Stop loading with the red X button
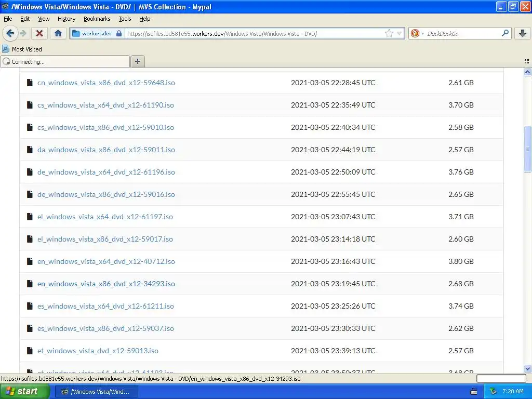Viewport: 532px width, 399px height. tap(39, 33)
